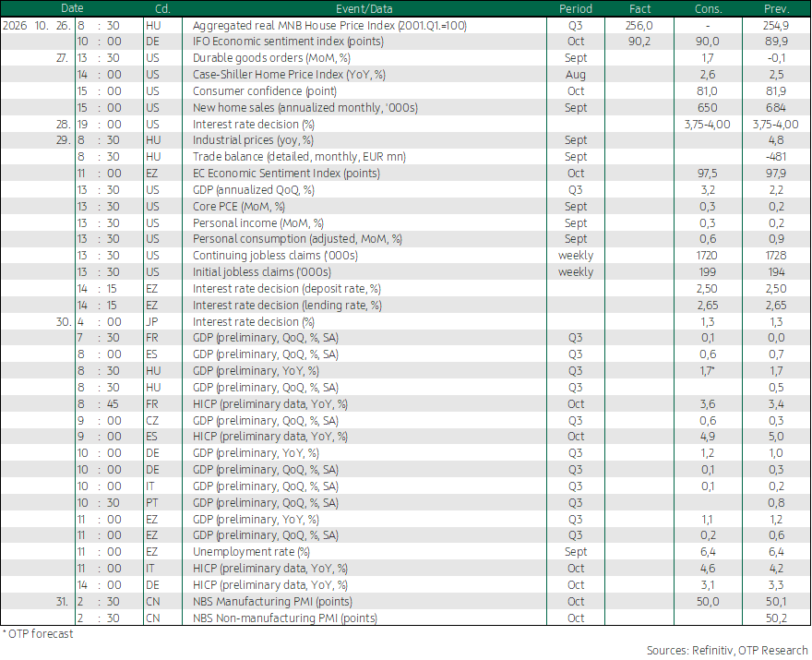Click the Cons. value '1720'

(708, 256)
